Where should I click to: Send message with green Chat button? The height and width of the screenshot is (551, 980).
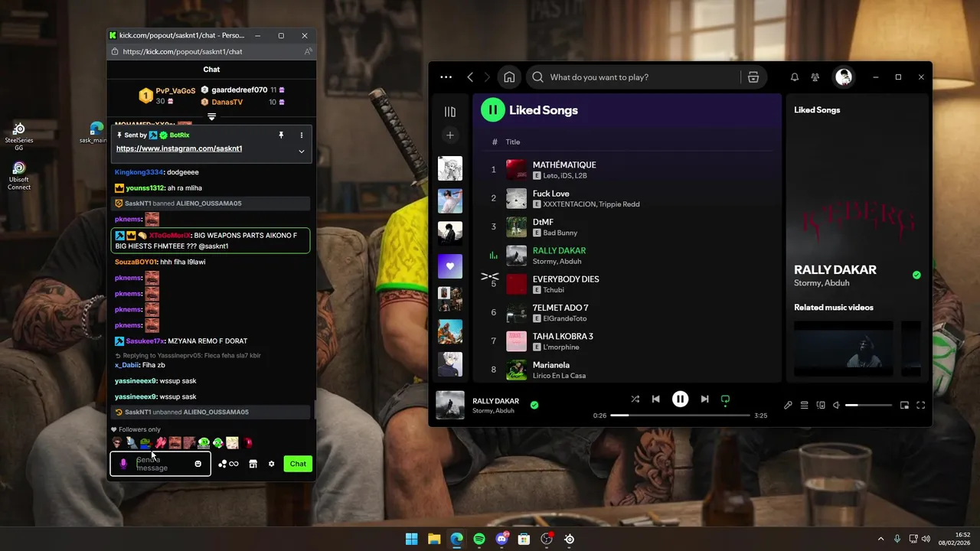click(298, 464)
